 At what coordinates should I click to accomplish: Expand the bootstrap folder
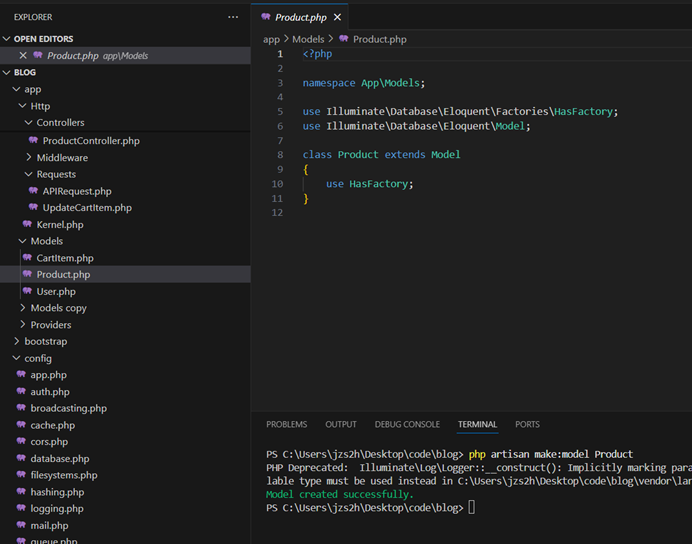pyautogui.click(x=16, y=341)
